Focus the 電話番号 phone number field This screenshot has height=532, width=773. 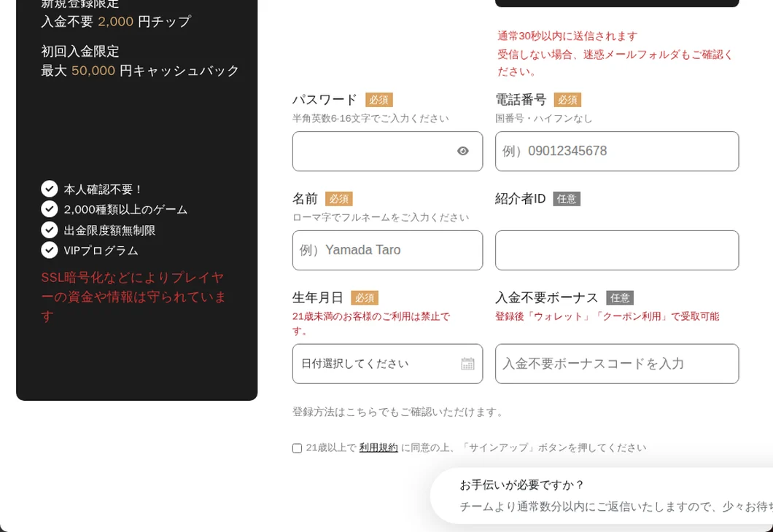[617, 152]
